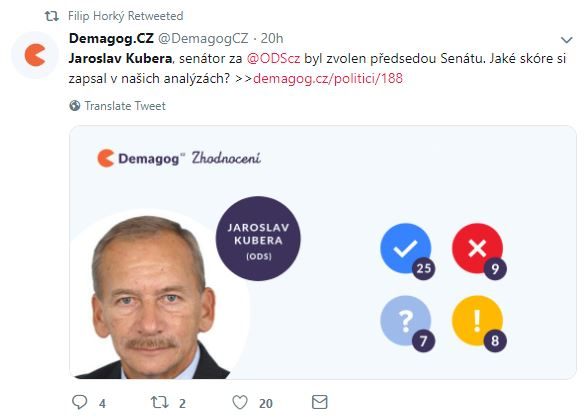Click the reply speech bubble icon
The image size is (587, 419).
click(79, 402)
